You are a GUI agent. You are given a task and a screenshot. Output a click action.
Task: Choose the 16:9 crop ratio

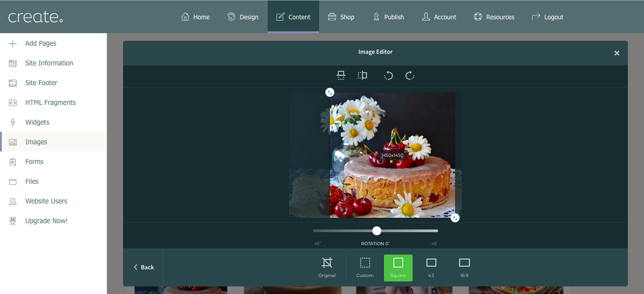point(464,268)
